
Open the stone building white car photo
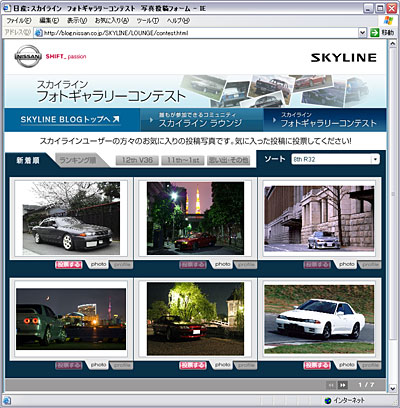[319, 218]
